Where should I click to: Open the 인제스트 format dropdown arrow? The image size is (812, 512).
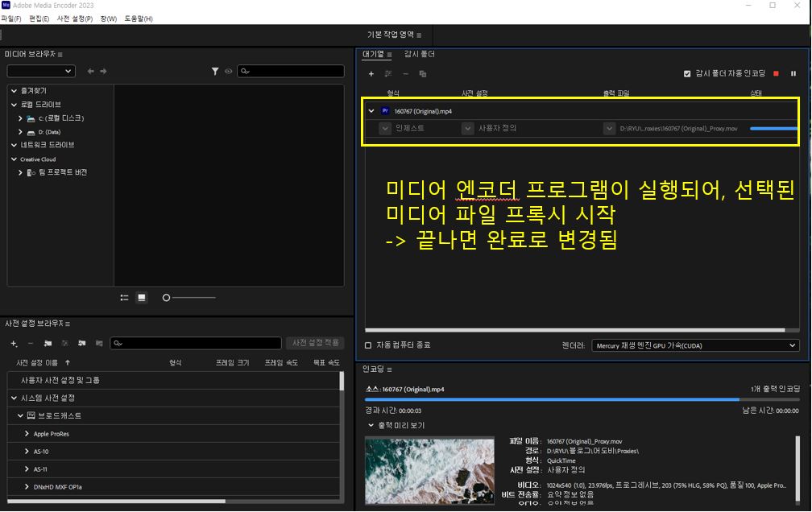coord(385,128)
